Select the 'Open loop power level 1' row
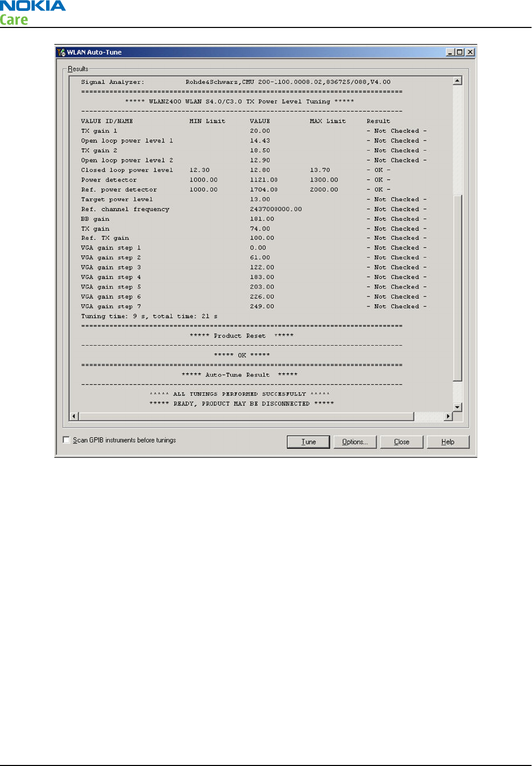Image resolution: width=532 pixels, height=766 pixels. [x=254, y=141]
